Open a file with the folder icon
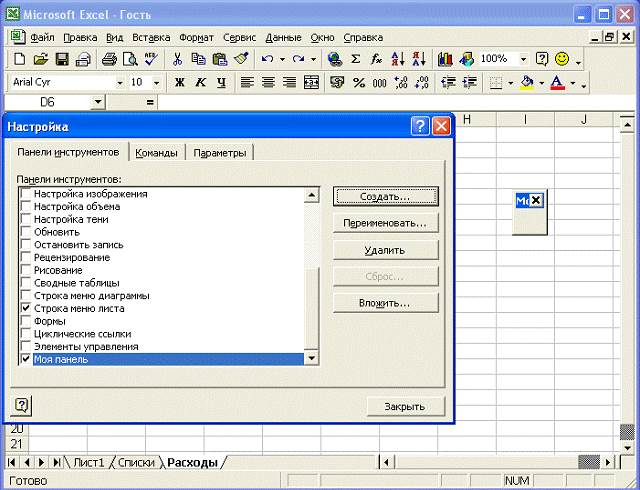This screenshot has height=490, width=640. [x=40, y=60]
